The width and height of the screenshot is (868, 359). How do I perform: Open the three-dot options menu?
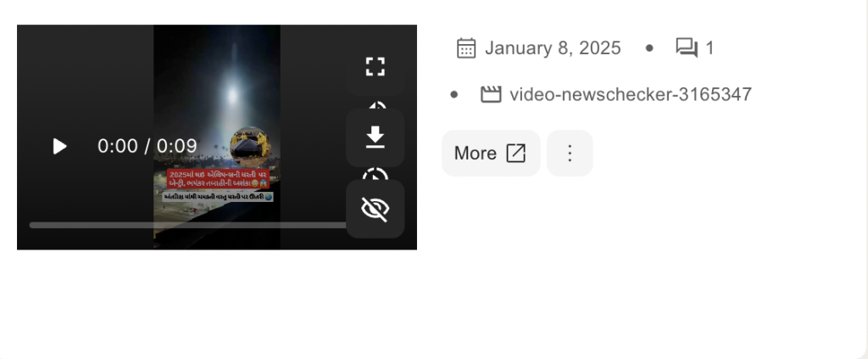click(x=570, y=154)
